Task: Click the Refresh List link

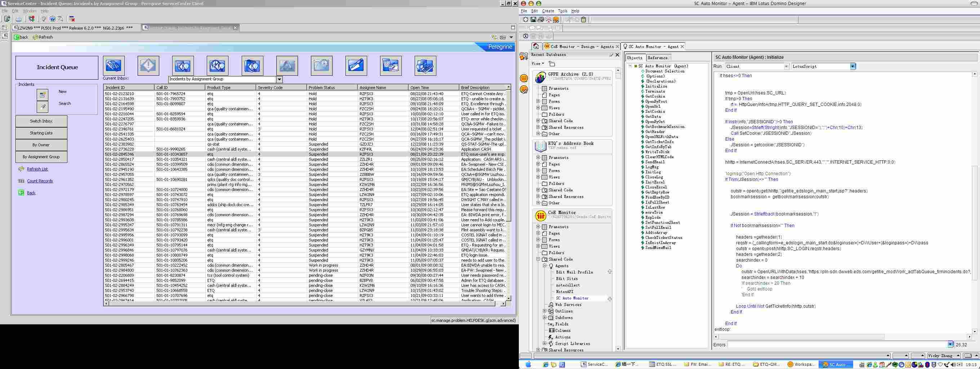Action: [x=37, y=169]
